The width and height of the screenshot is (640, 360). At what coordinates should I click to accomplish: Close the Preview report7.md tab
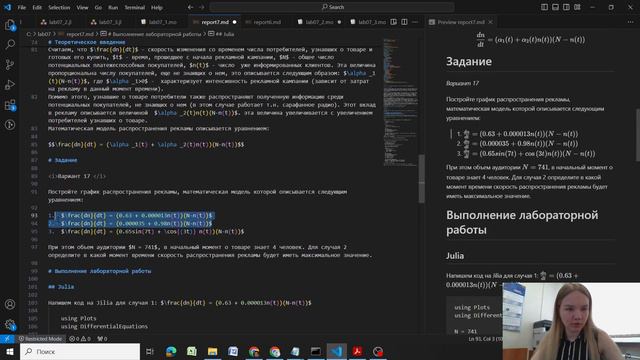tap(490, 22)
